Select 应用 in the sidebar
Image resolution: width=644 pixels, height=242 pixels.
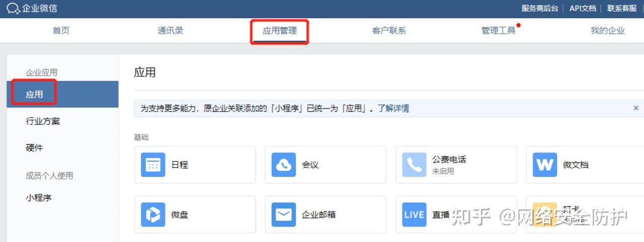click(x=62, y=94)
